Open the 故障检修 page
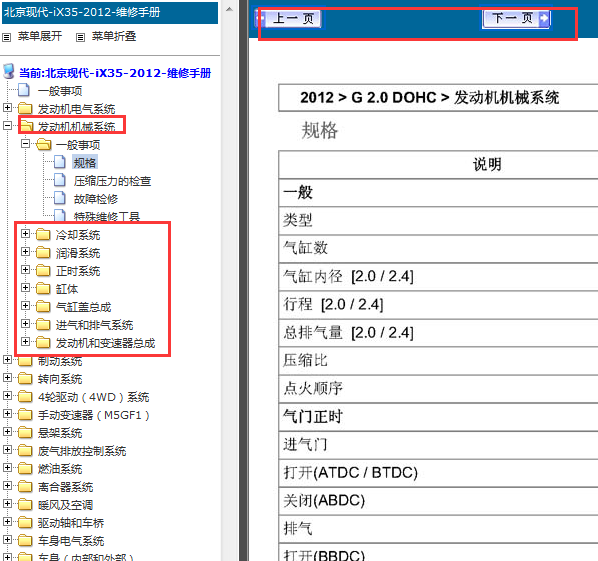Screen dimensions: 598x561 96,199
